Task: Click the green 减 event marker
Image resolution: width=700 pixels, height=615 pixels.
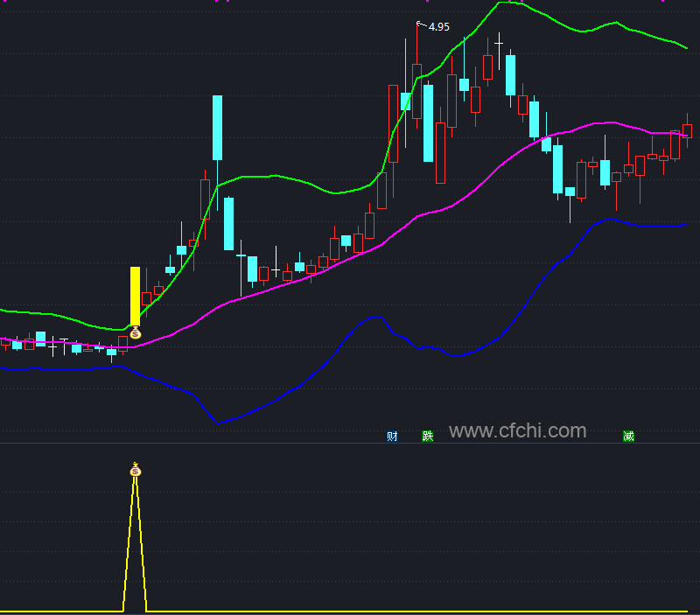Action: coord(628,436)
